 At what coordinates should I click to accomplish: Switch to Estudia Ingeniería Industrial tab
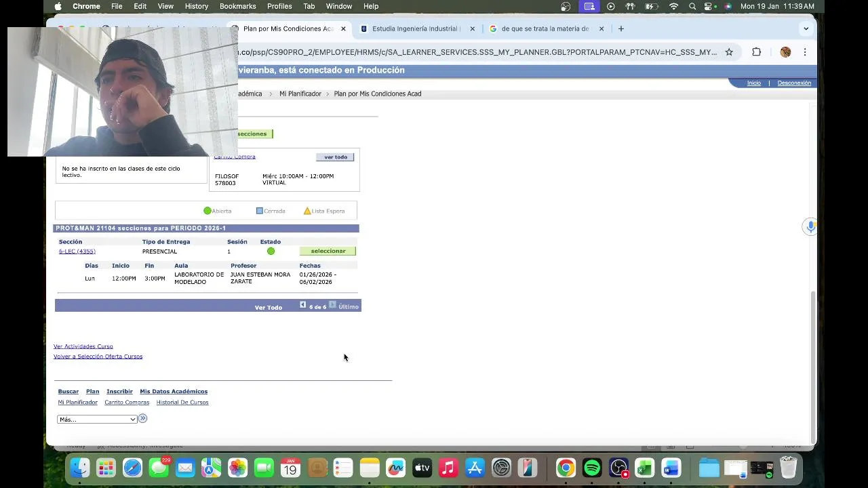416,28
